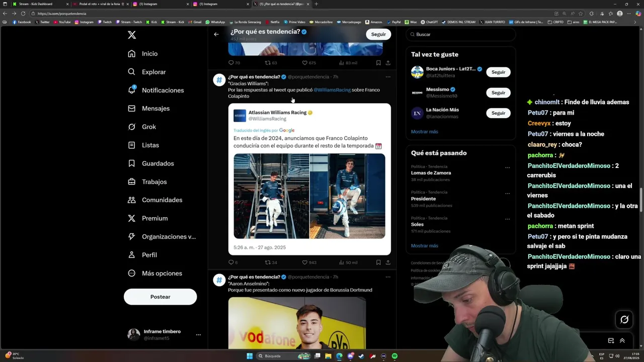Open the @WilliamsRacing mention link

point(332,90)
